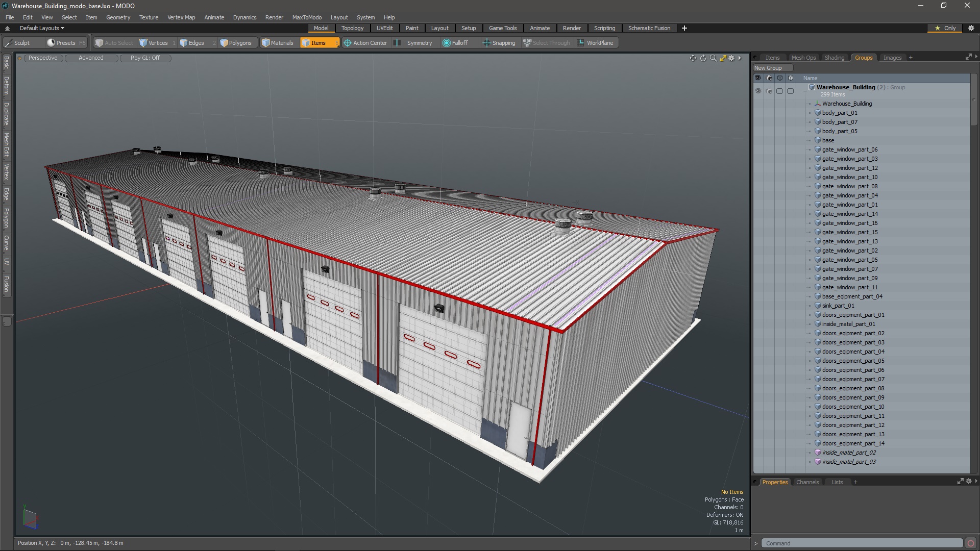
Task: Click the eye visibility column header
Action: tap(757, 78)
